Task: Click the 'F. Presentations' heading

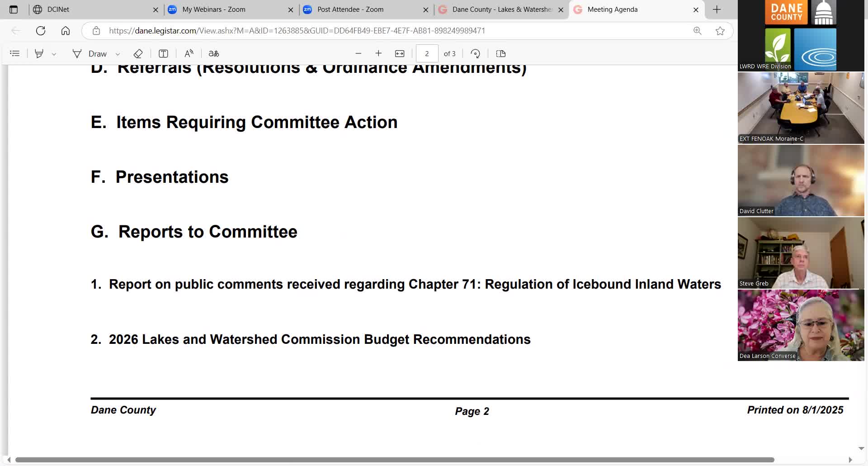Action: point(160,177)
